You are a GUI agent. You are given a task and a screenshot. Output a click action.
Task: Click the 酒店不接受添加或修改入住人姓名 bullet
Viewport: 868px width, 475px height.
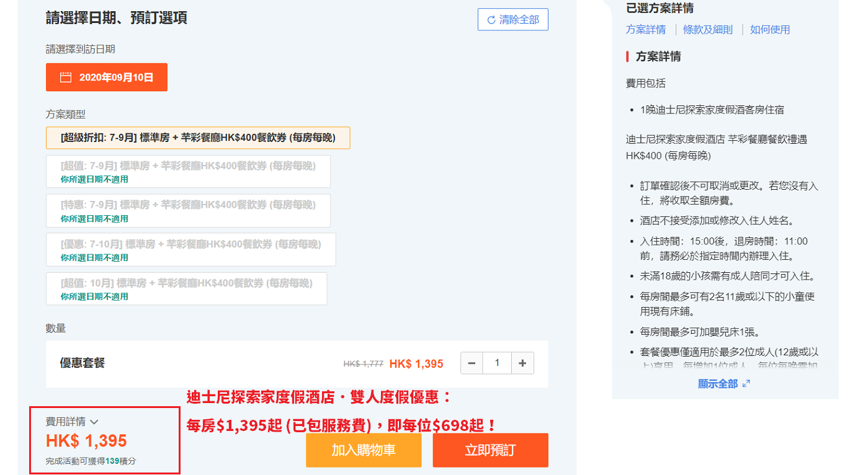click(x=717, y=221)
